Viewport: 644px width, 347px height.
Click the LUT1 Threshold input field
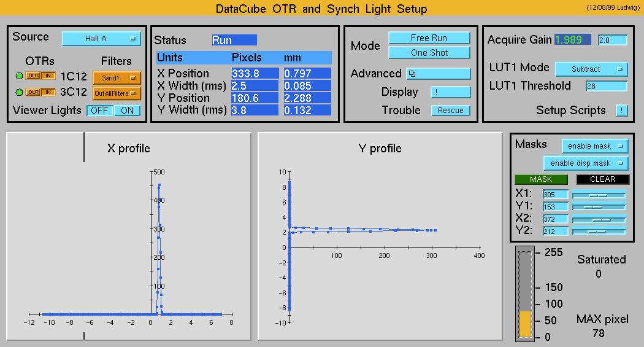tap(606, 86)
